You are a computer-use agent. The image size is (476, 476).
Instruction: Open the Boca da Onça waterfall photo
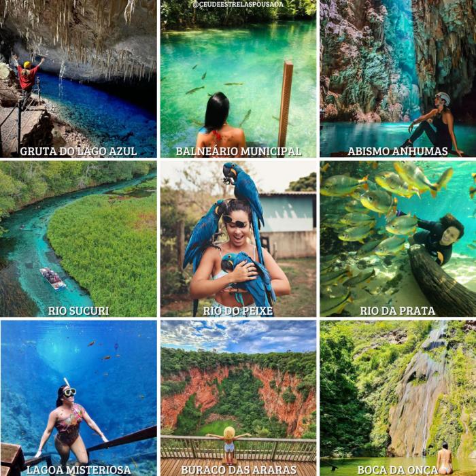[398, 398]
